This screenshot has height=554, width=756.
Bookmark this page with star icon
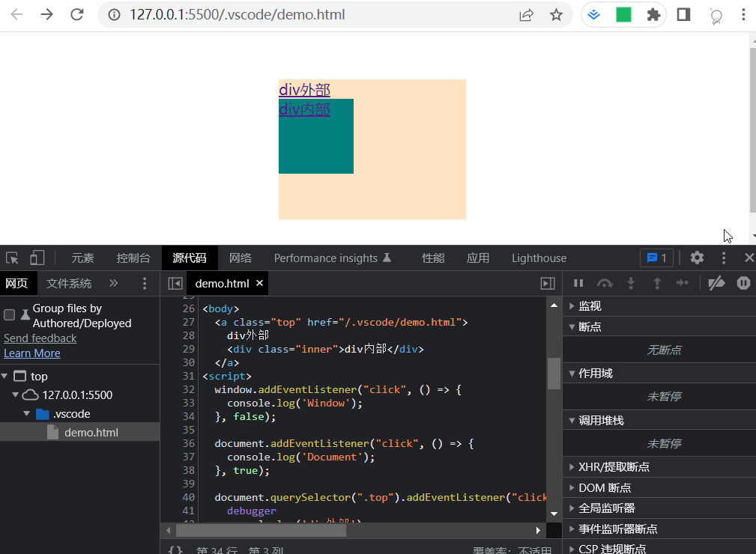click(556, 15)
